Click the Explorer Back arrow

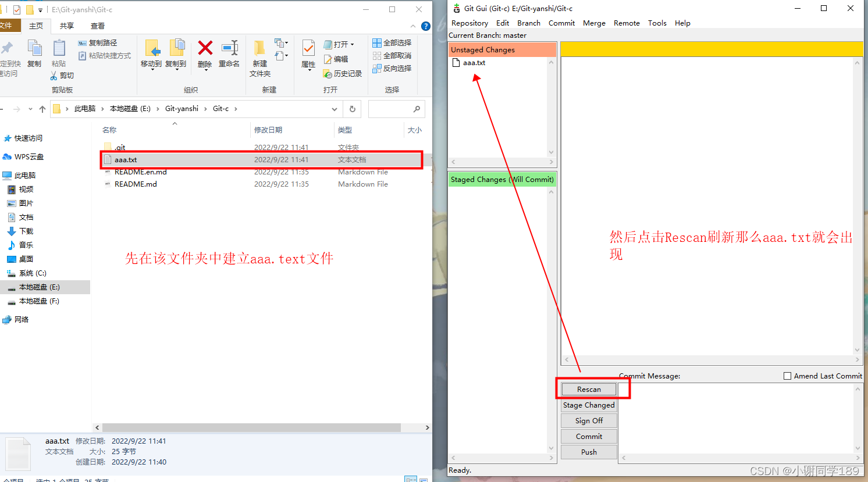coord(2,109)
